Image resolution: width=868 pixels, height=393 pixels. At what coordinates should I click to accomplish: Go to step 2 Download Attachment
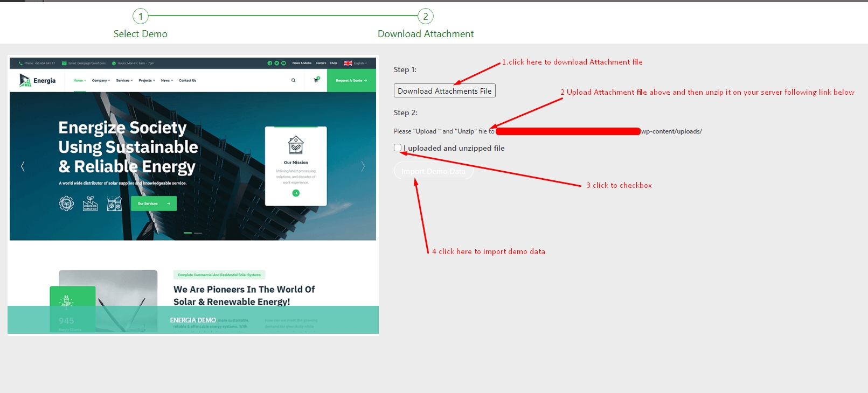(426, 17)
